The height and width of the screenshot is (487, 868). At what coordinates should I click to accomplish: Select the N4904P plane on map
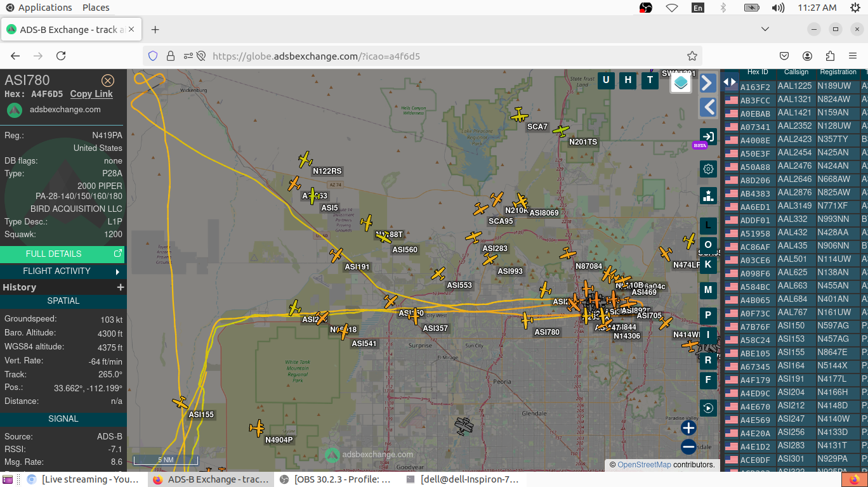[257, 428]
